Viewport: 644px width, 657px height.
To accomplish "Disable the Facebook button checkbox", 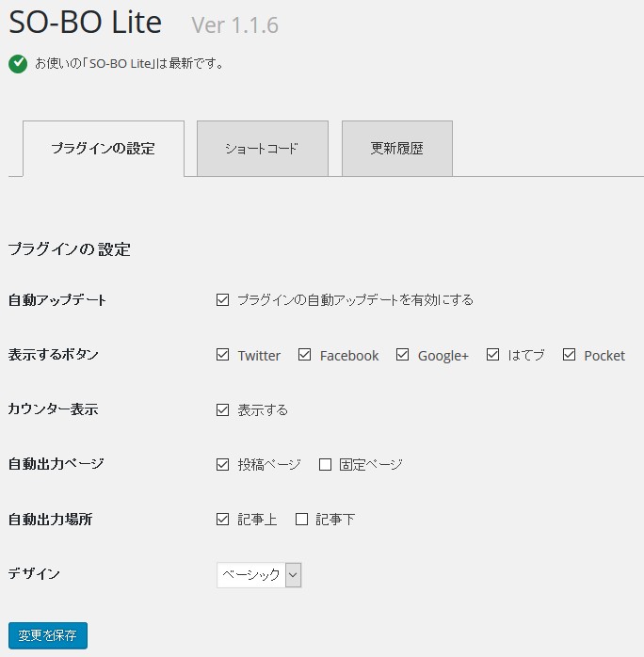I will 305,355.
